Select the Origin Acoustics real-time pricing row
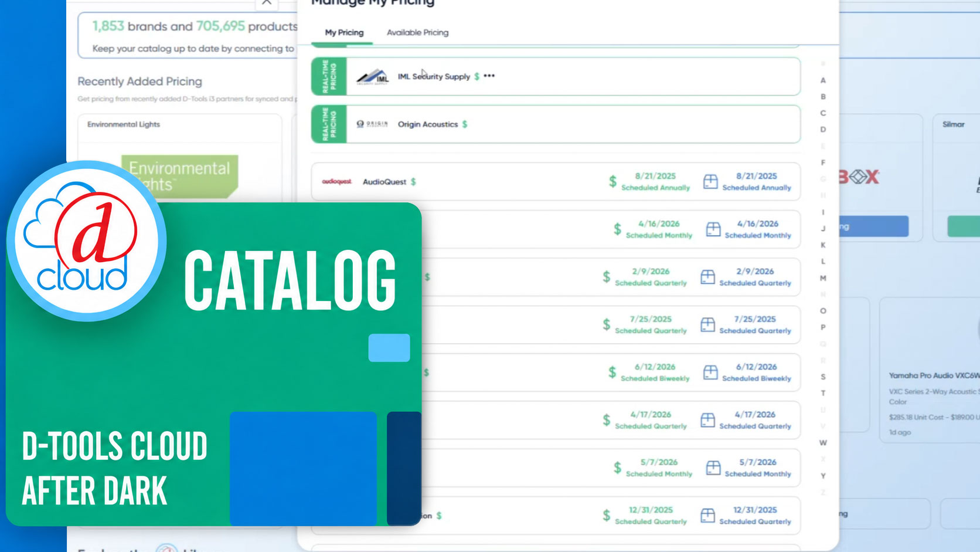 (x=556, y=124)
